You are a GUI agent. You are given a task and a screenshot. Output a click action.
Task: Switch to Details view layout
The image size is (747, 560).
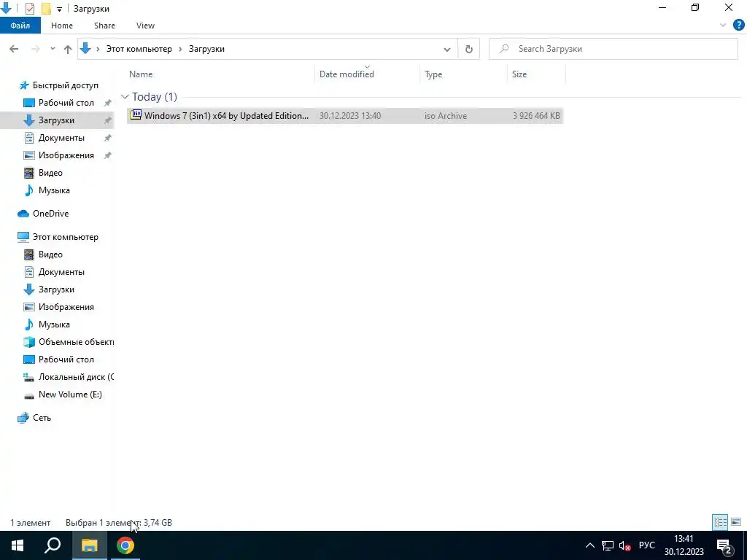(x=720, y=522)
